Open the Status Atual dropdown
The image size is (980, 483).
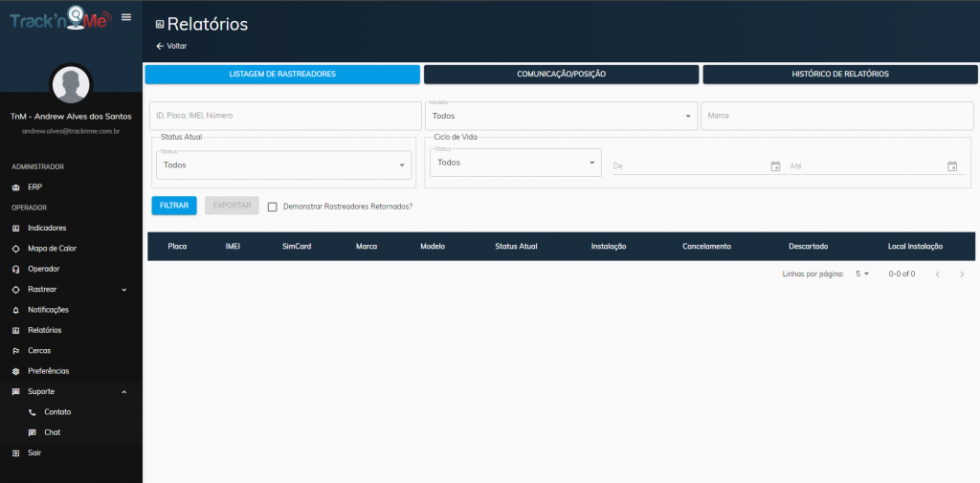coord(283,165)
